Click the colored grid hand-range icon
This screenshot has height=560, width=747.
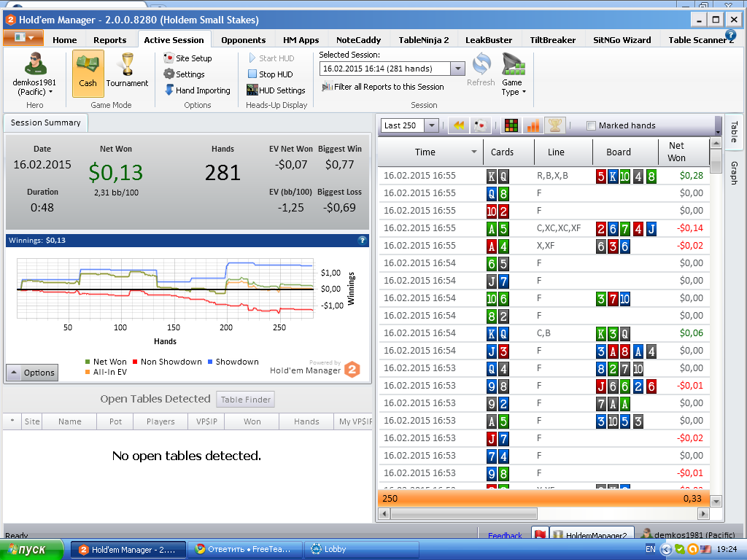coord(511,125)
